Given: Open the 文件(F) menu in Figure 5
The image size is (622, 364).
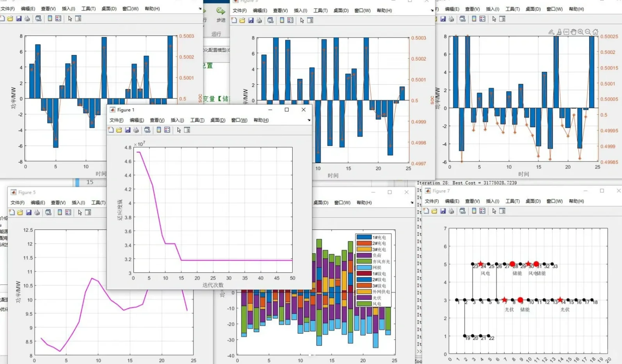Looking at the screenshot, I should [x=18, y=203].
